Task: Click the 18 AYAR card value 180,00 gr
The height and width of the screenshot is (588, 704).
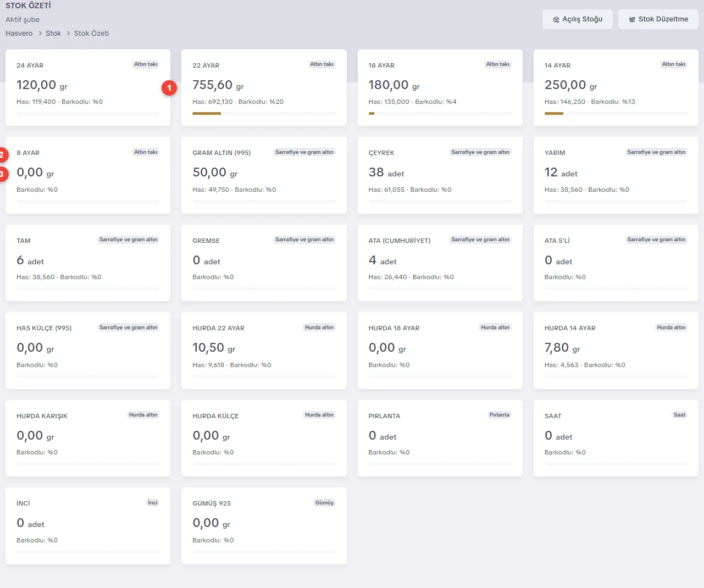Action: (394, 85)
